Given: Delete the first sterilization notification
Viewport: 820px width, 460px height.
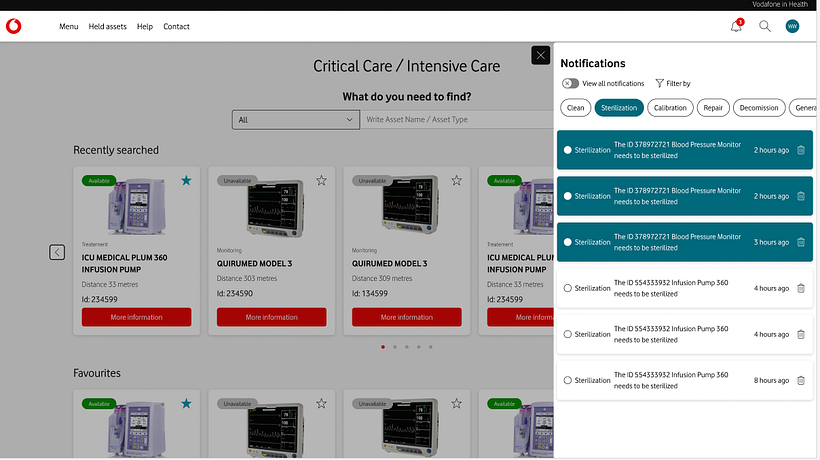Looking at the screenshot, I should [x=800, y=150].
